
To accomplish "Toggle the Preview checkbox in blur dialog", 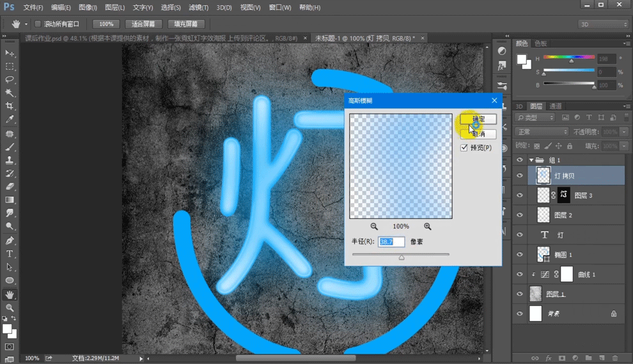I will coord(464,148).
